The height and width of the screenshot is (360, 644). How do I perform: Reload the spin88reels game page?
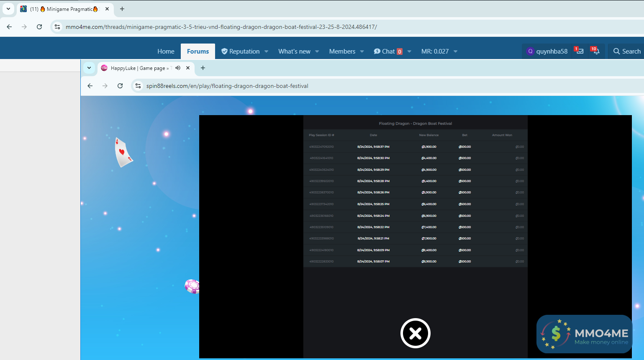120,86
